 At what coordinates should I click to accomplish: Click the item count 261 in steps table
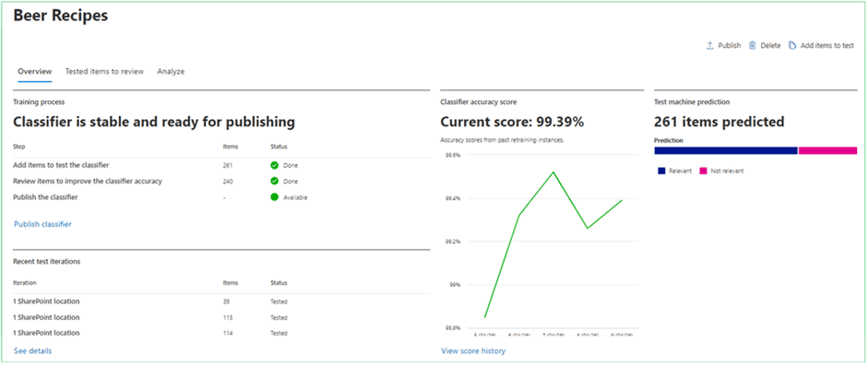coord(228,165)
